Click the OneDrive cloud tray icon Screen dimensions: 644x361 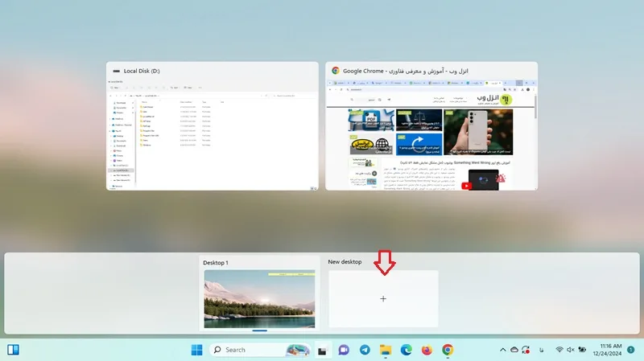514,350
